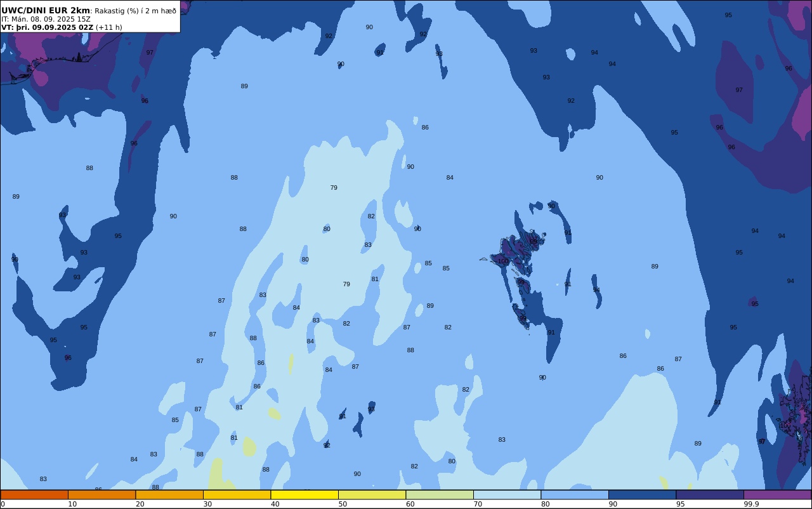This screenshot has width=812, height=509.
Task: Click the legend tick label '99.9'
Action: tap(752, 504)
